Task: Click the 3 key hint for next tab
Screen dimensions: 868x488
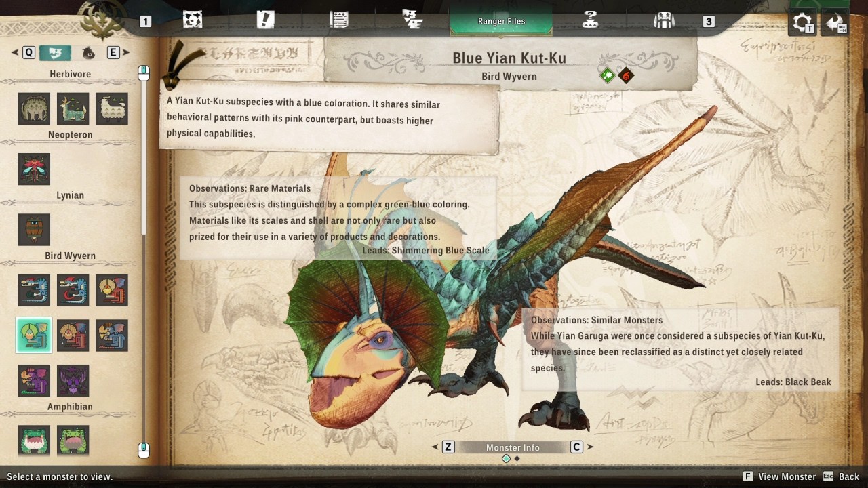Action: point(709,22)
